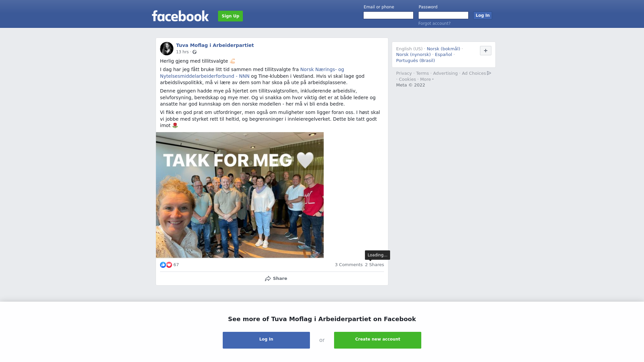Click the Log In button in header

coord(483,15)
